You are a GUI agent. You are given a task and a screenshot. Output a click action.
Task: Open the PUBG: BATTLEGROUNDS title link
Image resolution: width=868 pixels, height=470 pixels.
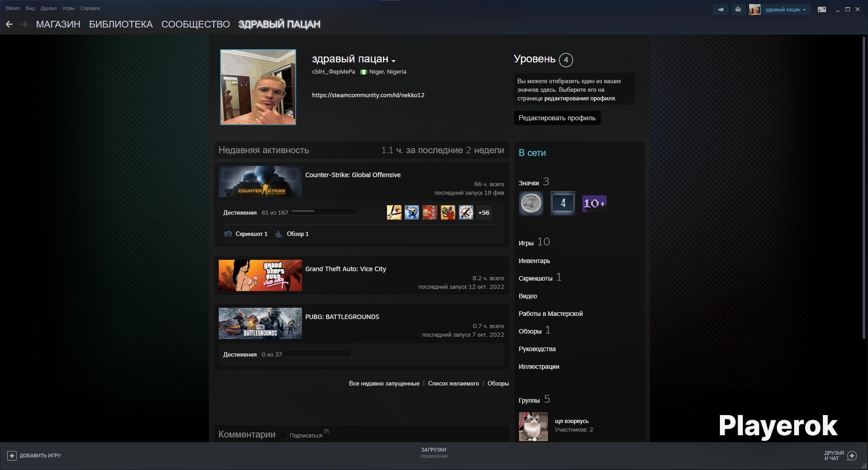coord(342,317)
